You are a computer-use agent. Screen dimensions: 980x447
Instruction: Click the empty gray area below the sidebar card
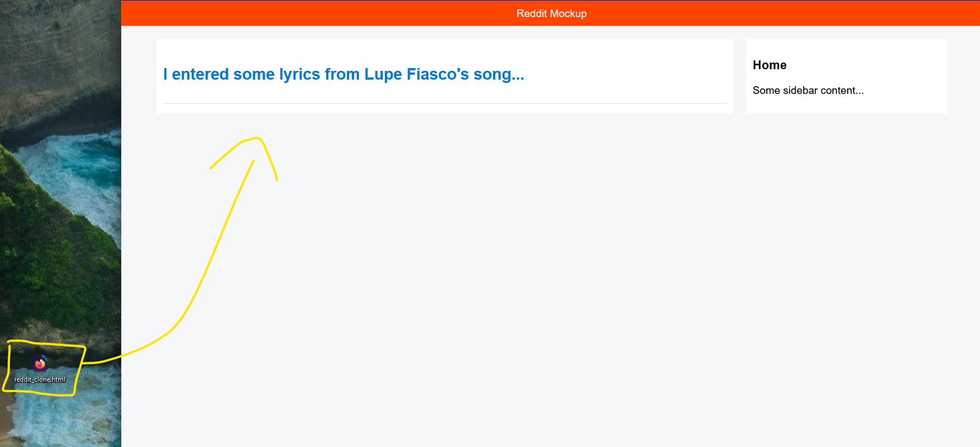point(845,247)
